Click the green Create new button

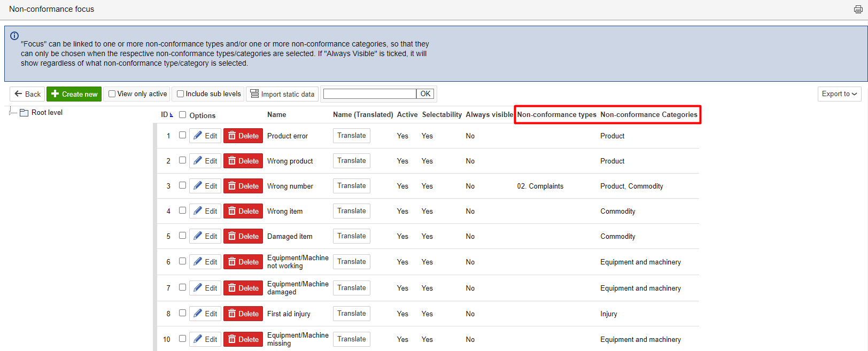point(74,94)
